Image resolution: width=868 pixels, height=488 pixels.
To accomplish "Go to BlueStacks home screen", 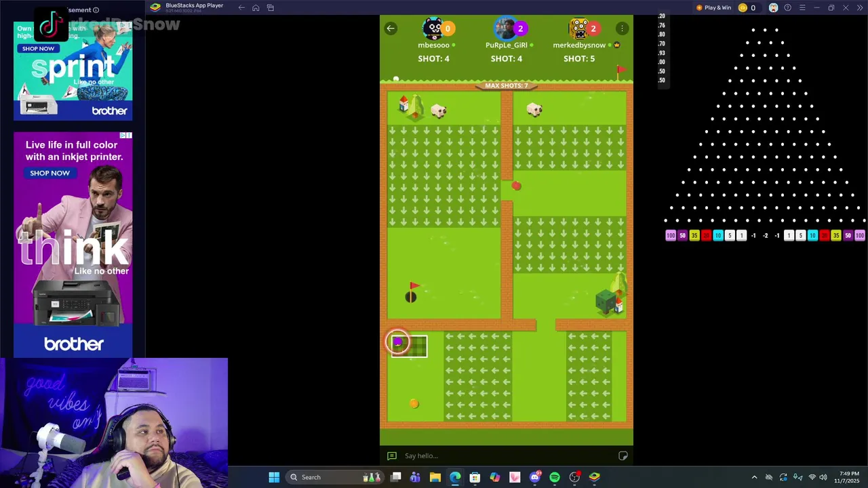I will [256, 7].
